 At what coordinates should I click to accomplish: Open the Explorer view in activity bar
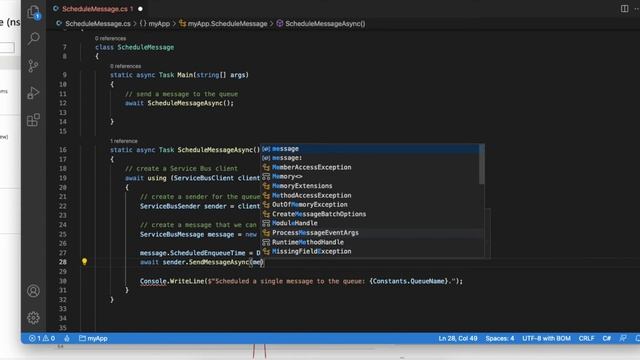tap(33, 12)
